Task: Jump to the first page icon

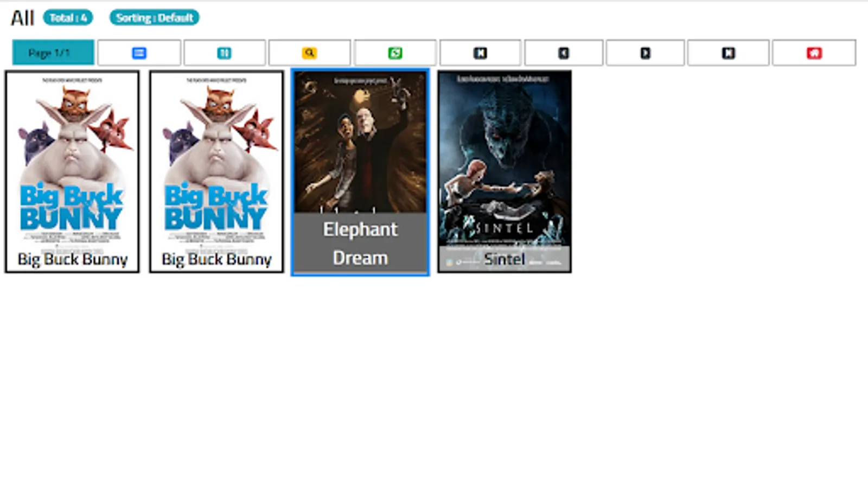Action: (480, 53)
